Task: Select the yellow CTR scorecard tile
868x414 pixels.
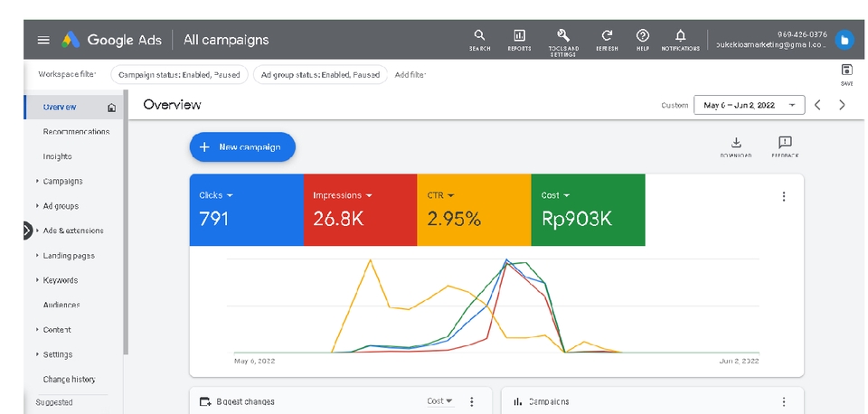Action: [474, 210]
